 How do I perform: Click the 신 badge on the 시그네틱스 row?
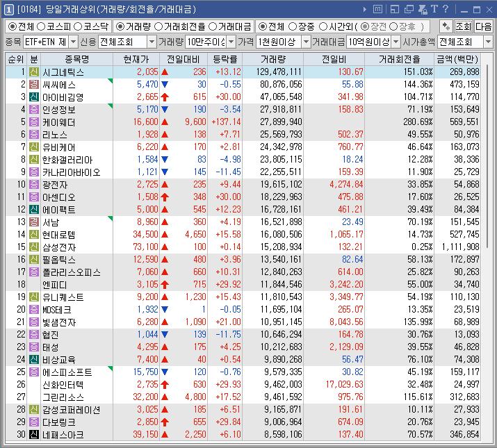pyautogui.click(x=34, y=72)
